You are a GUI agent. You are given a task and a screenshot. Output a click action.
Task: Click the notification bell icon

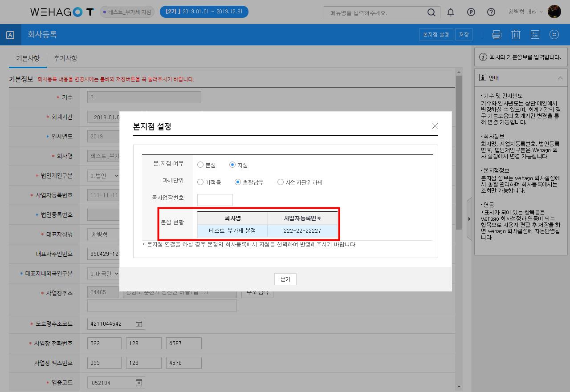(451, 12)
